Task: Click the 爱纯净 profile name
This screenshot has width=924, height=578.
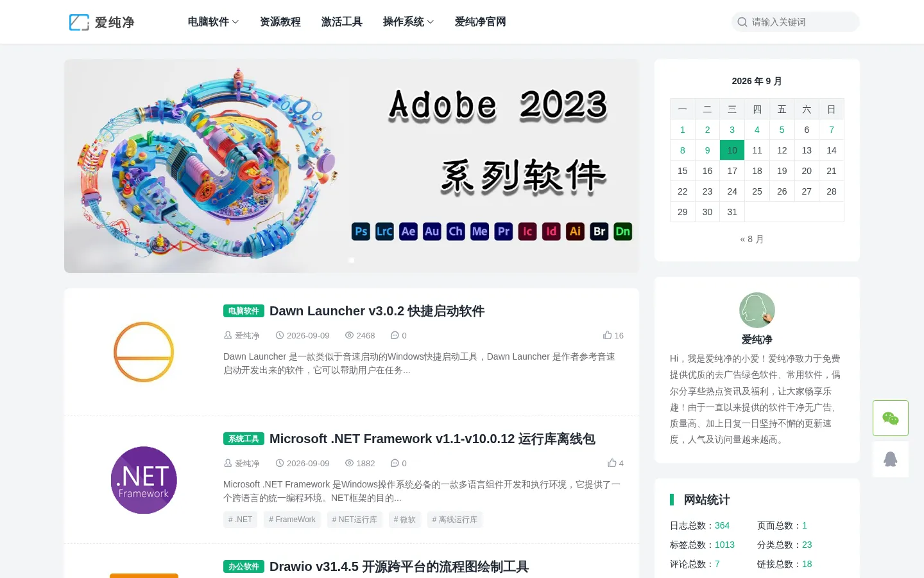Action: (x=757, y=340)
